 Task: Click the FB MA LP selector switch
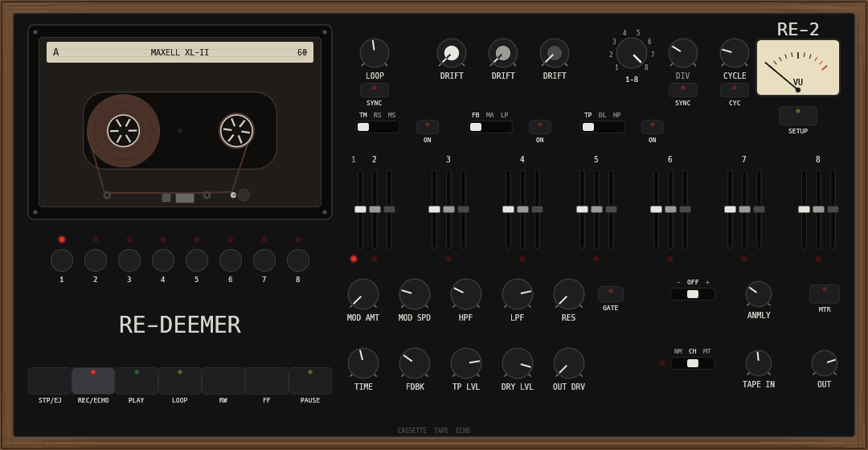tap(490, 127)
